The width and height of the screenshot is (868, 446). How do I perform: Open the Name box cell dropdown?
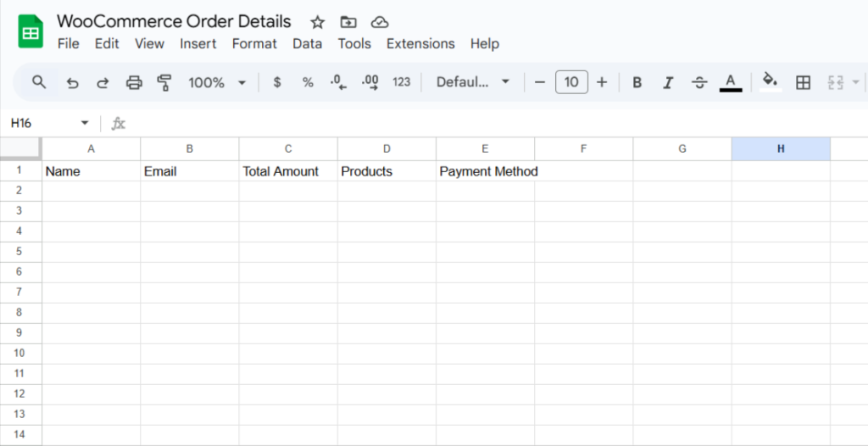pos(85,123)
